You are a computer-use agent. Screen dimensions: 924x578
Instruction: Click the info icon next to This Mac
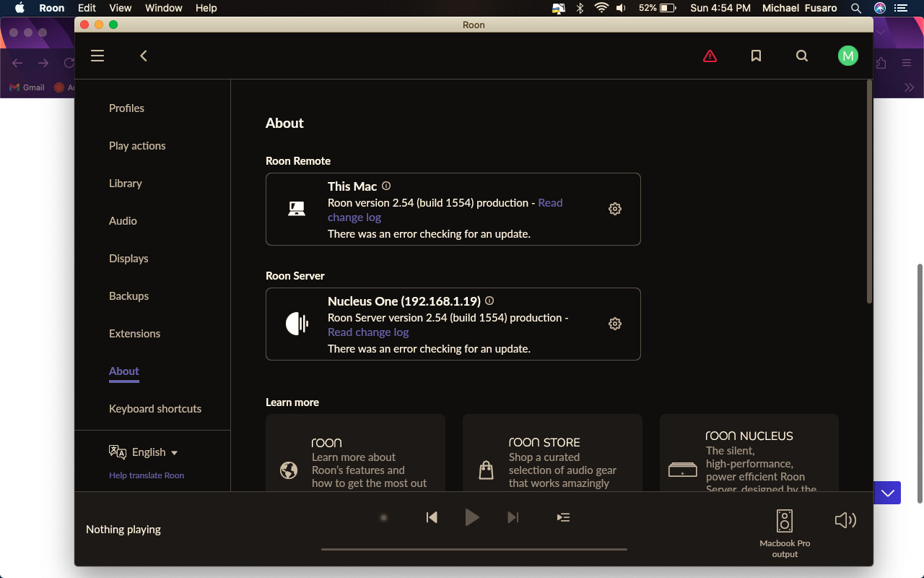[385, 186]
